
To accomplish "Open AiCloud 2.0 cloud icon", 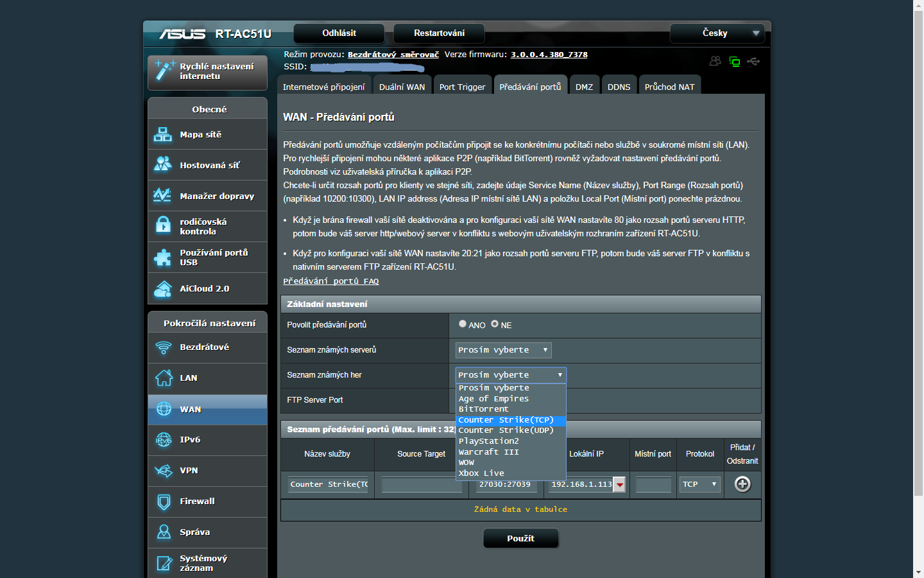I will pyautogui.click(x=163, y=289).
